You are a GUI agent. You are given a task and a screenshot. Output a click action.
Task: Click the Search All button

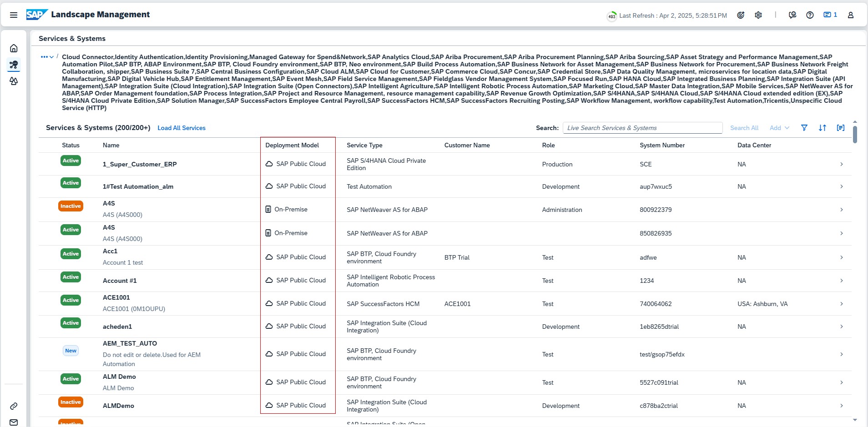pyautogui.click(x=744, y=128)
